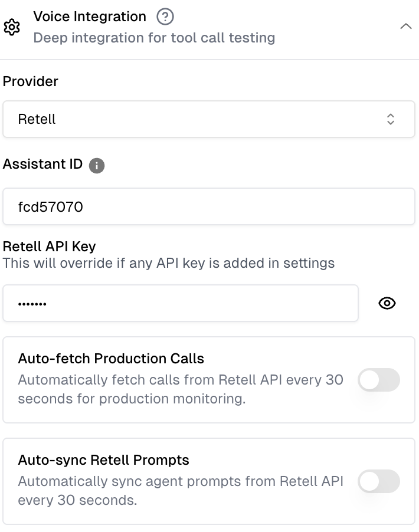The image size is (419, 532).
Task: Turn on Auto-sync Retell Prompts switch
Action: pos(379,481)
